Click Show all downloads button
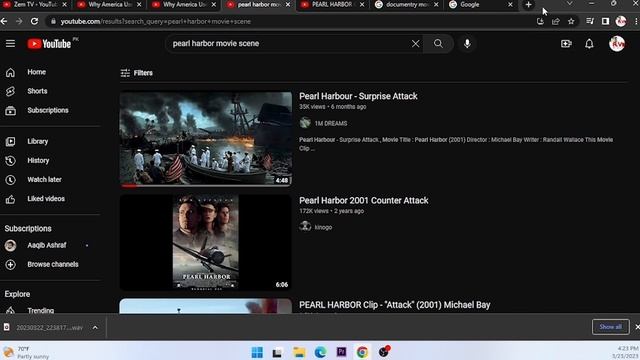 point(610,327)
